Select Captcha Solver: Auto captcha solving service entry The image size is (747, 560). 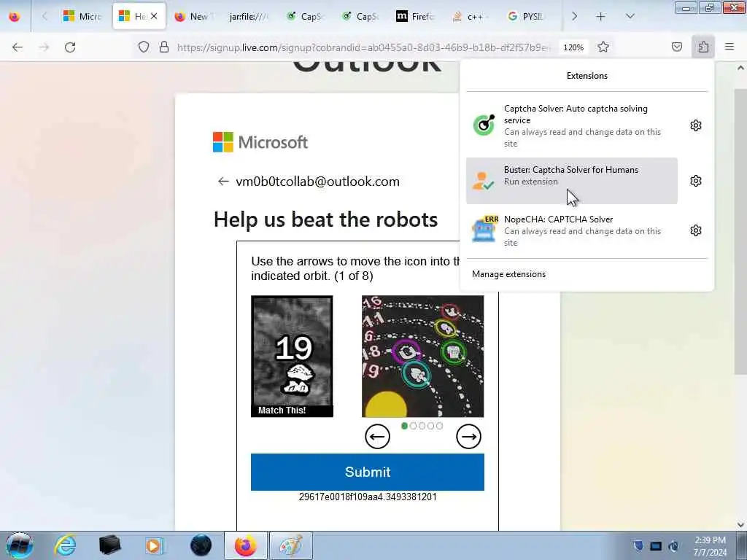(x=572, y=125)
